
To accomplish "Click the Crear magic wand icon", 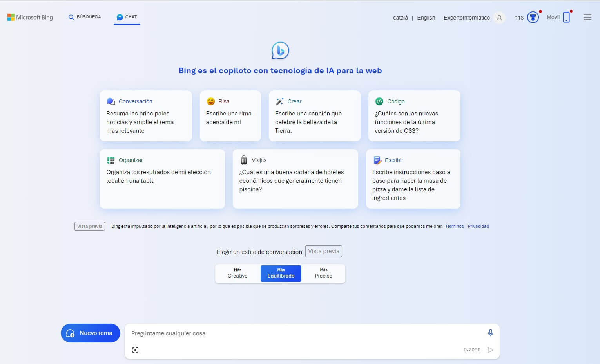I will click(x=279, y=101).
